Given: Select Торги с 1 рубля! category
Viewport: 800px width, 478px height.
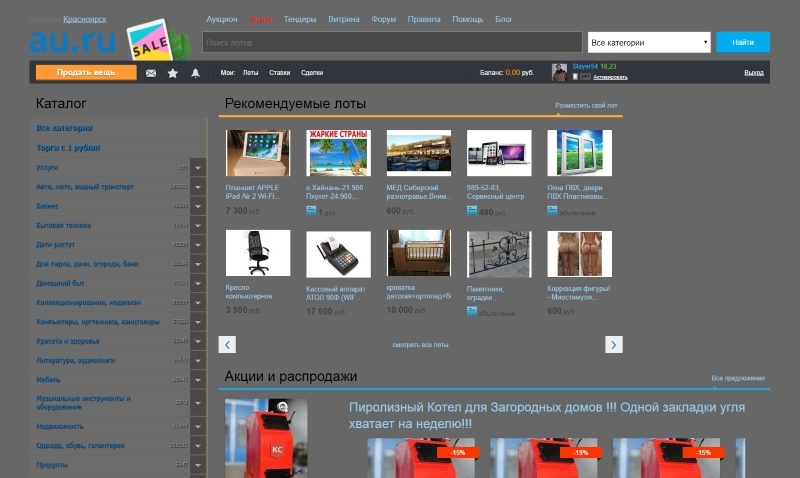Looking at the screenshot, I should [x=68, y=148].
